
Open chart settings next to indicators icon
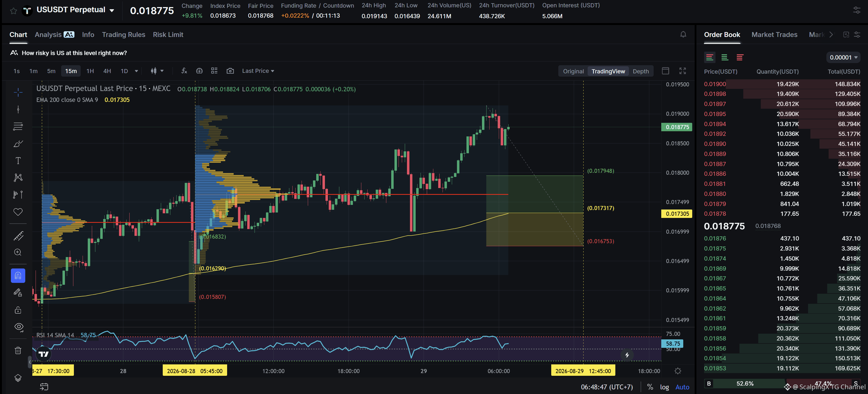click(199, 71)
